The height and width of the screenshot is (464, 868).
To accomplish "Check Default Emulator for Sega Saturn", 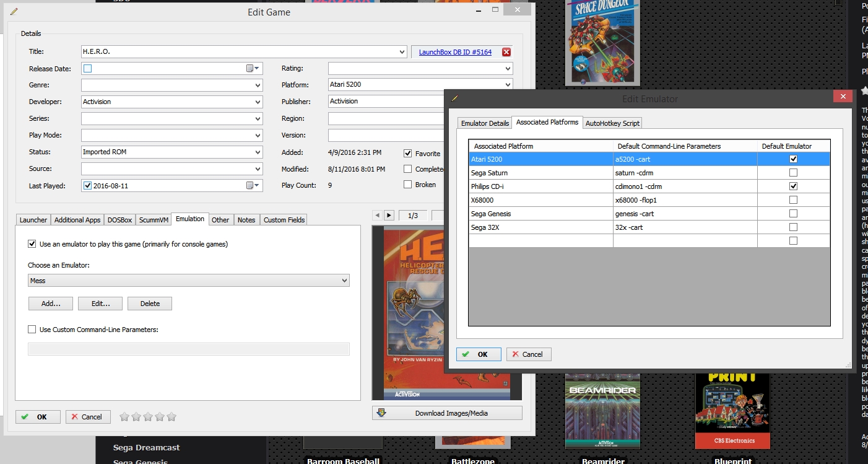I will tap(793, 173).
